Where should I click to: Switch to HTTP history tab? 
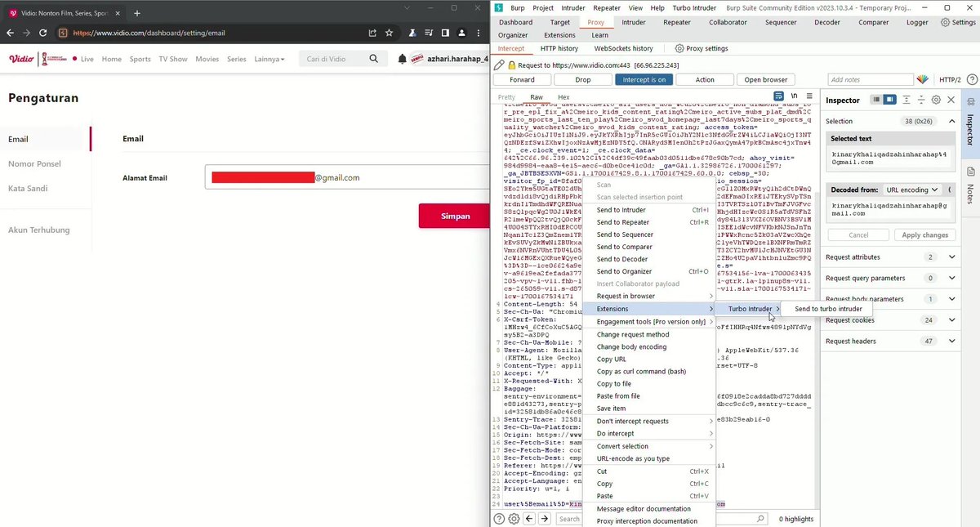point(559,48)
